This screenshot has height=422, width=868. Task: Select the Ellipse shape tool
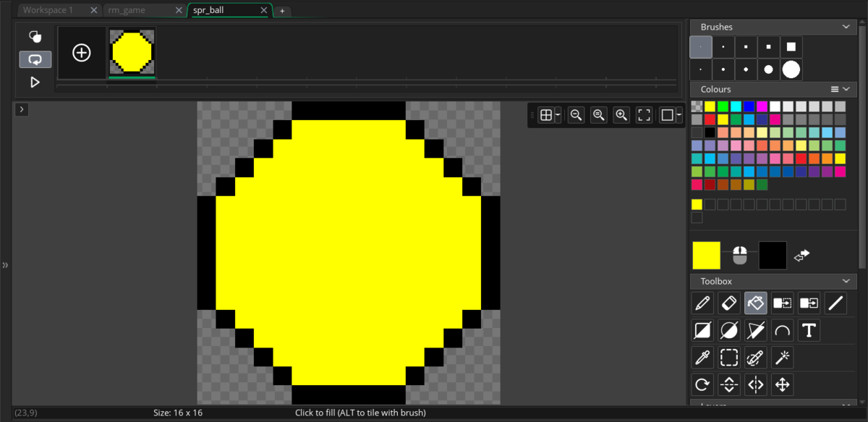tap(729, 331)
